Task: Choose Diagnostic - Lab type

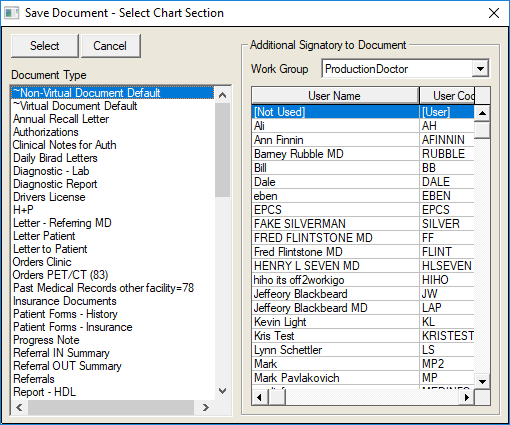Action: [x=113, y=171]
